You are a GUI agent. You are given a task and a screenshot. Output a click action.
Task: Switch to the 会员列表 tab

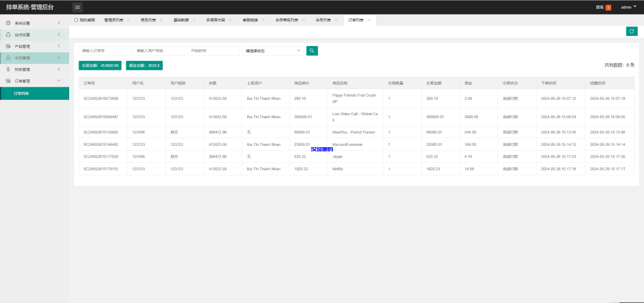(323, 20)
